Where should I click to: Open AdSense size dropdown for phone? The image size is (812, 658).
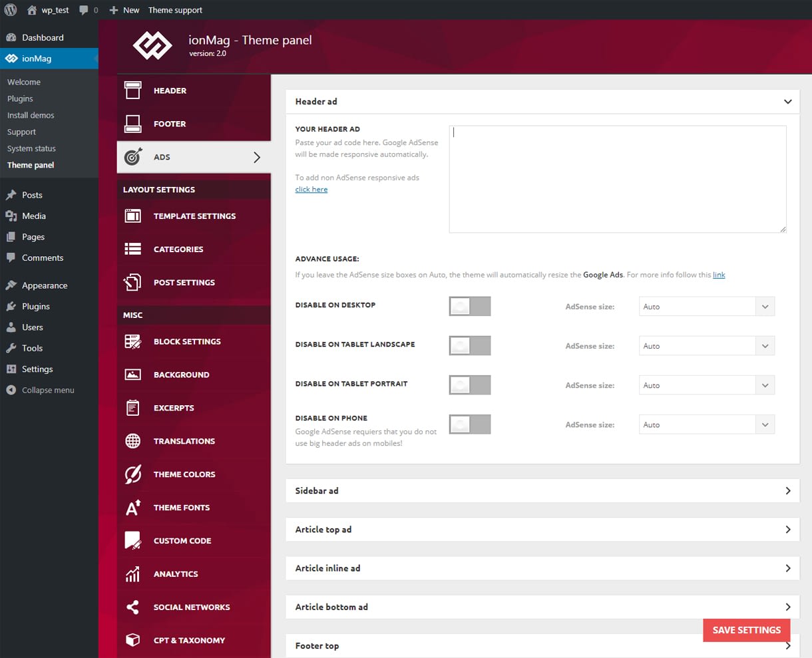coord(707,424)
